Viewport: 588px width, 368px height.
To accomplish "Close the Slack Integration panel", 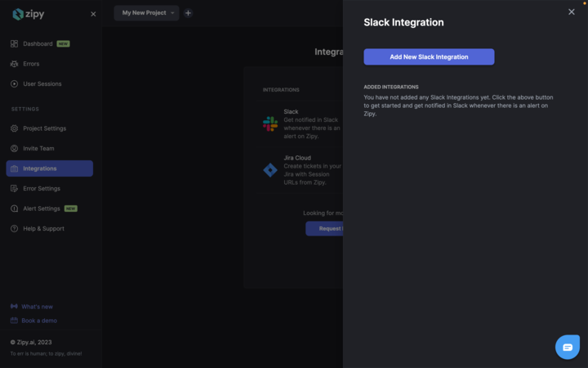I will point(571,11).
